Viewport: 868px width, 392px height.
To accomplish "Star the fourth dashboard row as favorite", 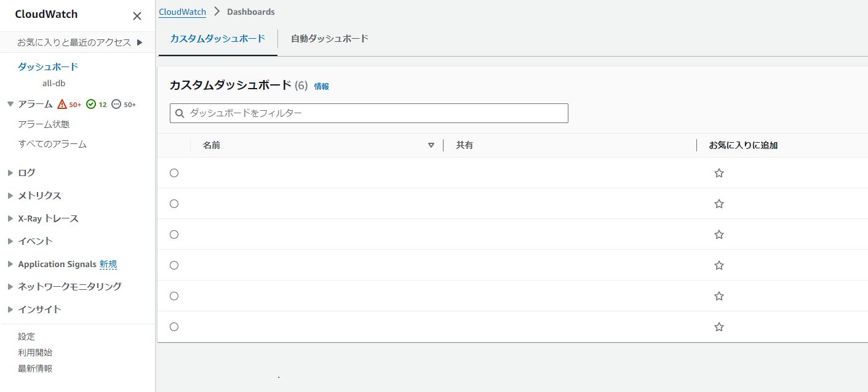I will (x=719, y=265).
